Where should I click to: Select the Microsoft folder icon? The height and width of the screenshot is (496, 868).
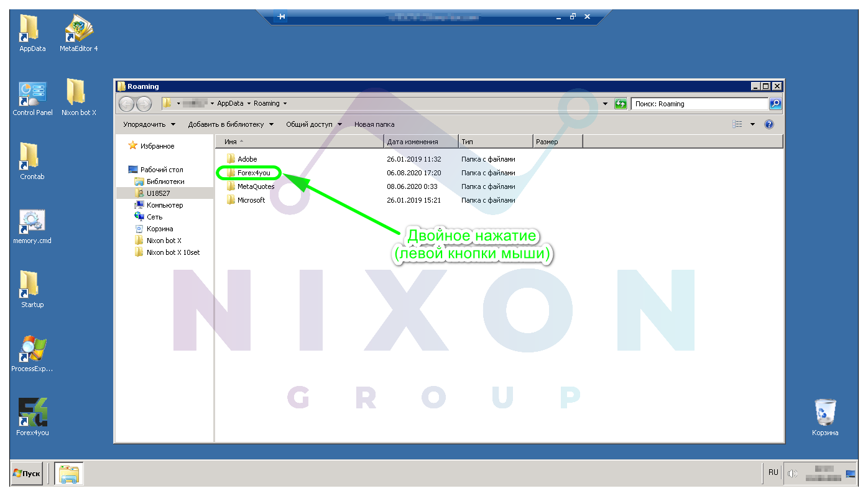click(231, 200)
